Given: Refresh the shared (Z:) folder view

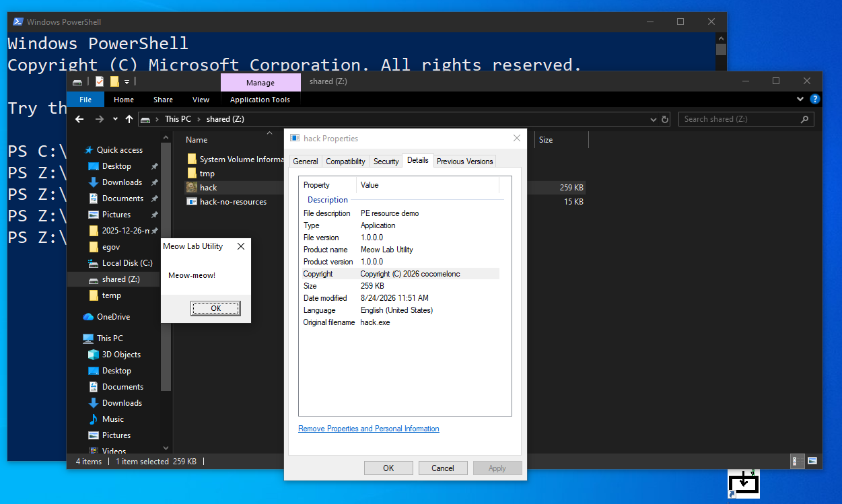Looking at the screenshot, I should pyautogui.click(x=665, y=119).
